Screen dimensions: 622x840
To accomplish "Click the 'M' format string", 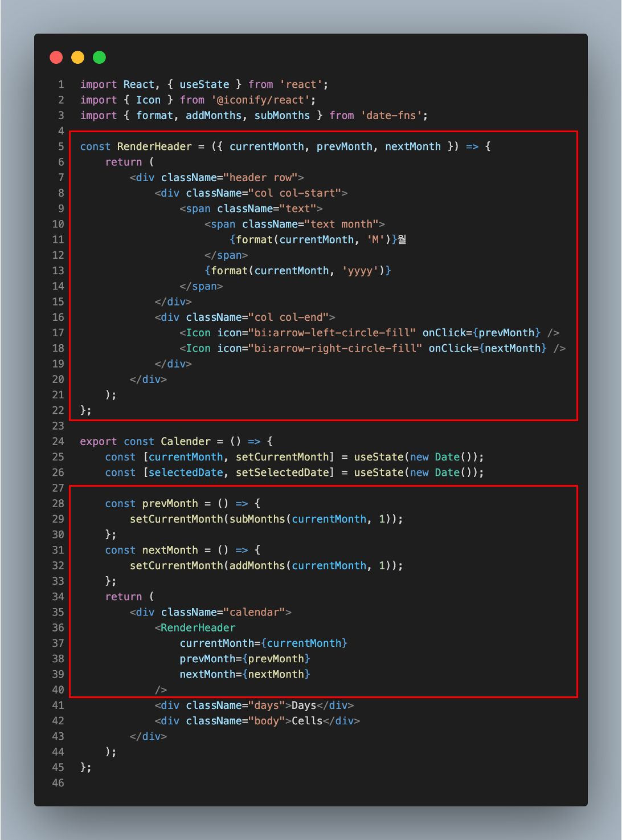I will click(375, 239).
